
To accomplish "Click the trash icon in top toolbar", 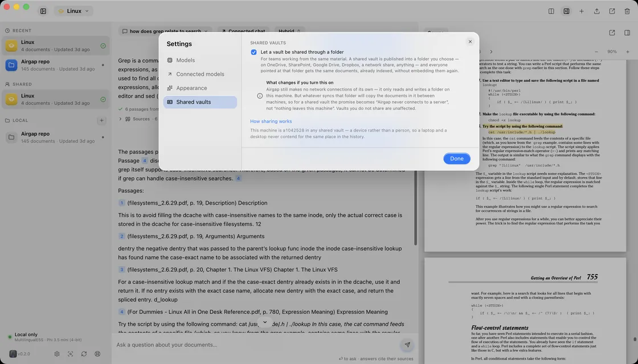I will 627,11.
